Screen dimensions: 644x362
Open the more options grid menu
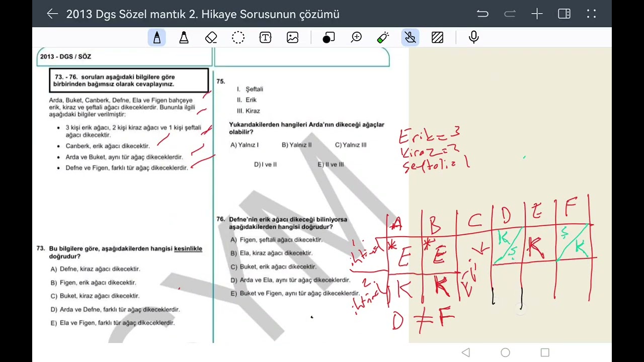pyautogui.click(x=591, y=14)
